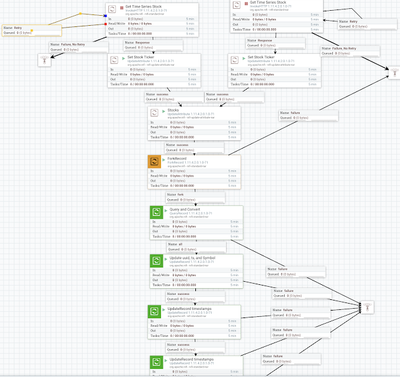Select the green 'Update uuid, ts, and Symbol' icon

point(156,261)
